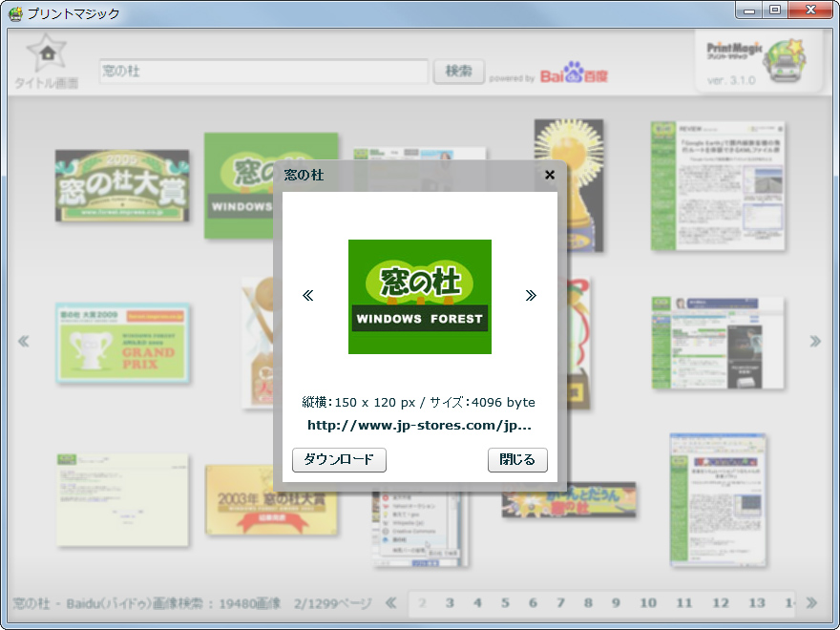Go to results page 9

(x=616, y=603)
